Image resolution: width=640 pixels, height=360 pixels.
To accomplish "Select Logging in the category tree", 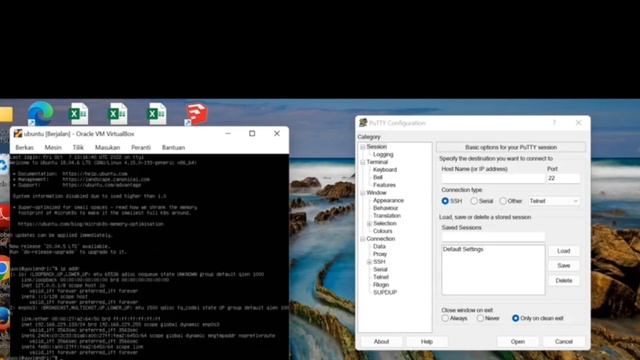I will 383,154.
